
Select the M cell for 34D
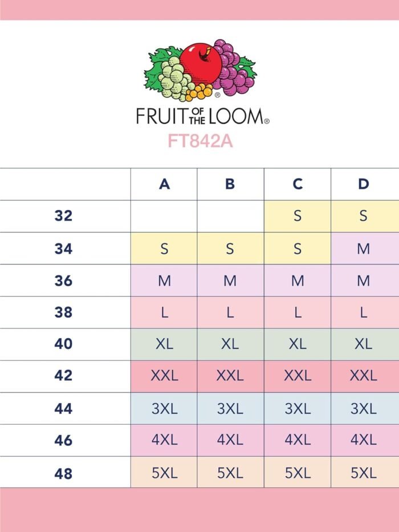click(x=365, y=249)
